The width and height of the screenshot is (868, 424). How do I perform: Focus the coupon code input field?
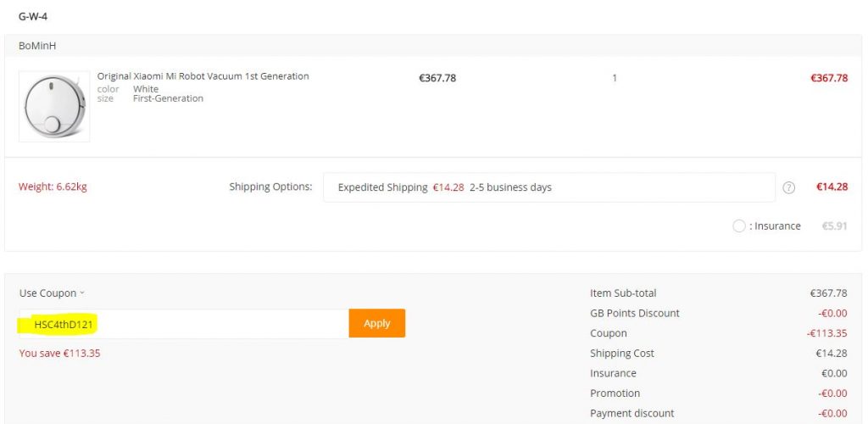coord(184,324)
